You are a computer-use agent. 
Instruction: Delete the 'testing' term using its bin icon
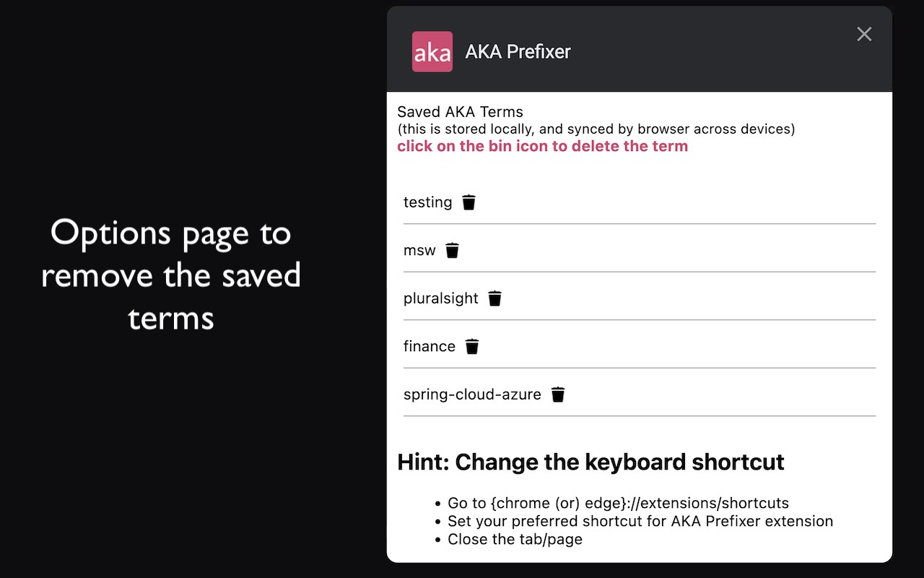[469, 202]
